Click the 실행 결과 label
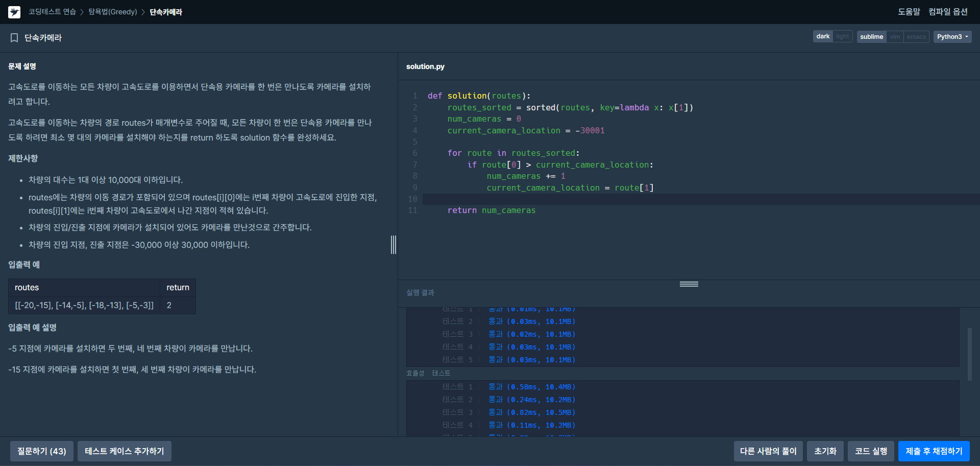The image size is (980, 466). [x=420, y=293]
